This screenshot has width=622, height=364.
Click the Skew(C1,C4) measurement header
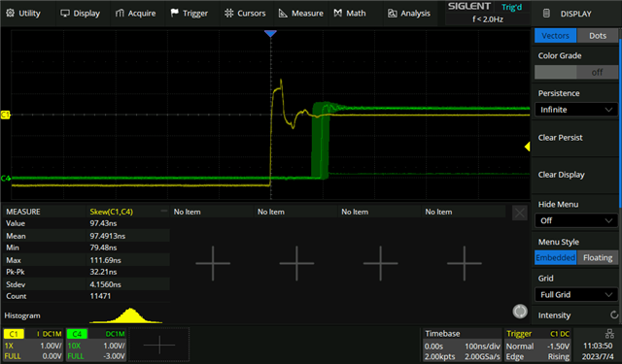tap(112, 212)
